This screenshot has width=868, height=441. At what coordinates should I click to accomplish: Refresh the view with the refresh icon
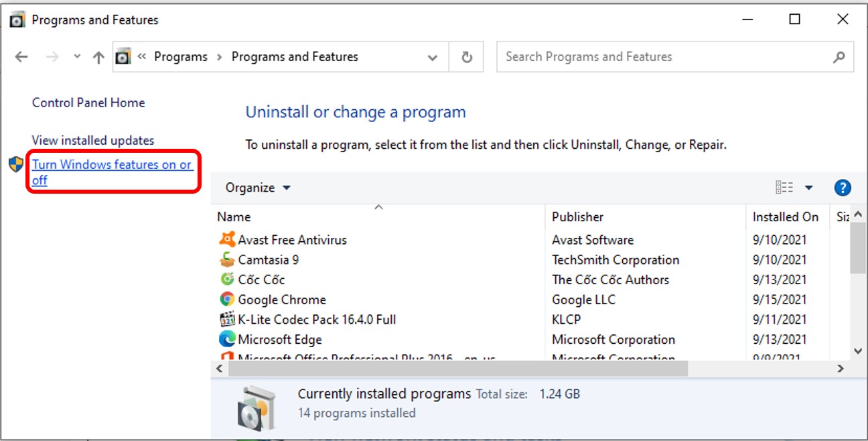[466, 56]
